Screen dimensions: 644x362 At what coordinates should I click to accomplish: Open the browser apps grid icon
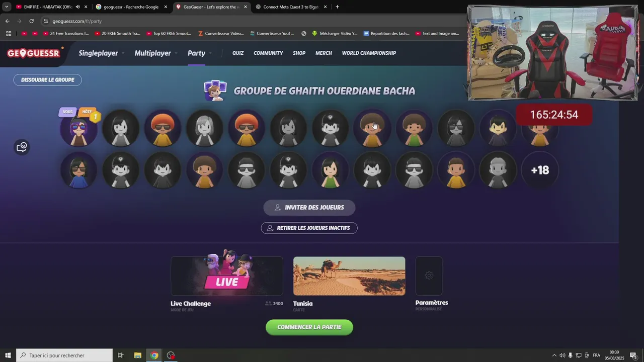(x=9, y=34)
